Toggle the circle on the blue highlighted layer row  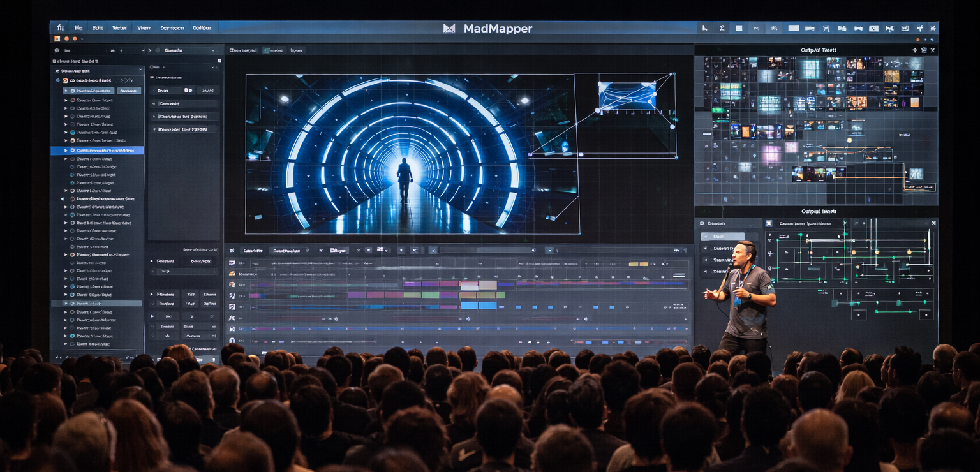pos(72,151)
